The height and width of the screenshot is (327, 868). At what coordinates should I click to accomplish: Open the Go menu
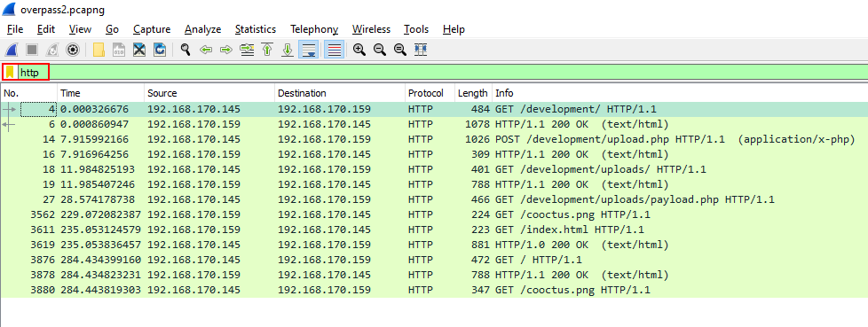113,29
